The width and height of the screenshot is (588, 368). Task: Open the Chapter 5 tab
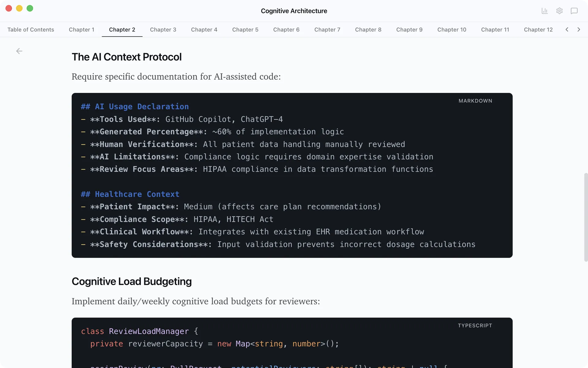click(x=245, y=30)
